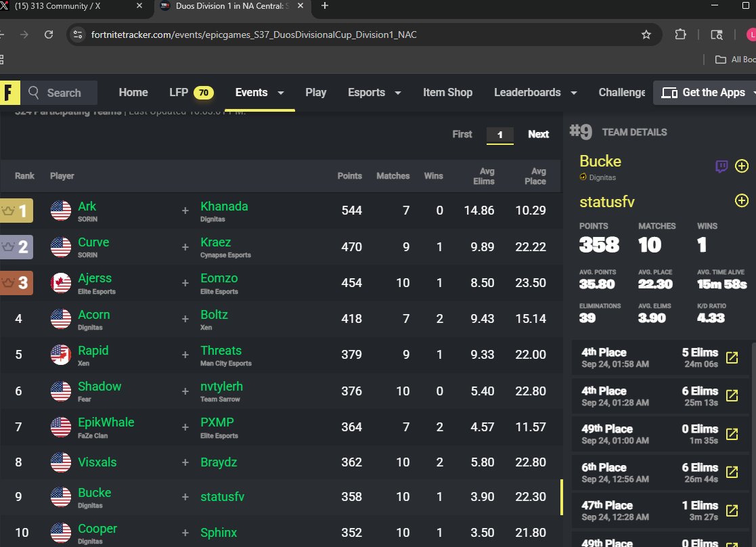
Task: Open player Eomzo's profile
Action: (219, 278)
